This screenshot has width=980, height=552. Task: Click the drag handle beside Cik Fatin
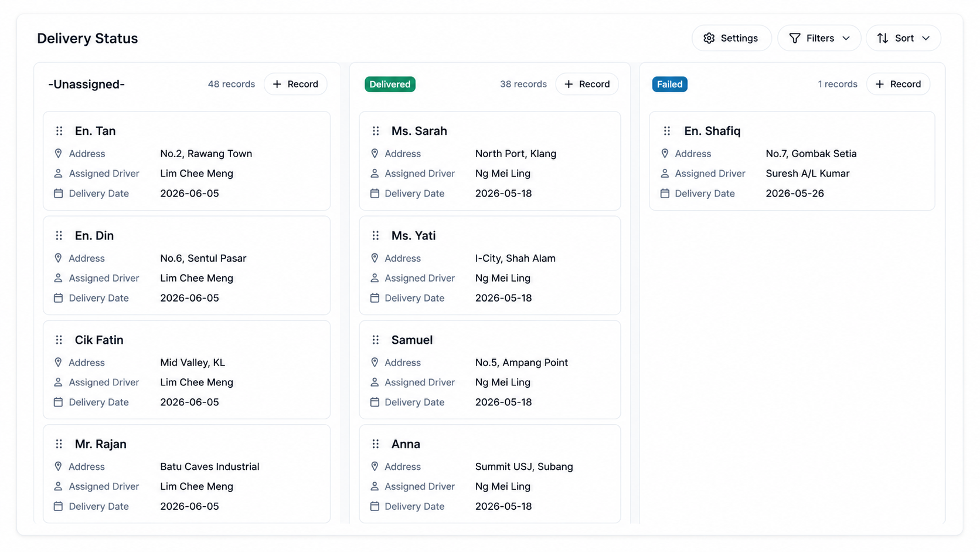[59, 340]
